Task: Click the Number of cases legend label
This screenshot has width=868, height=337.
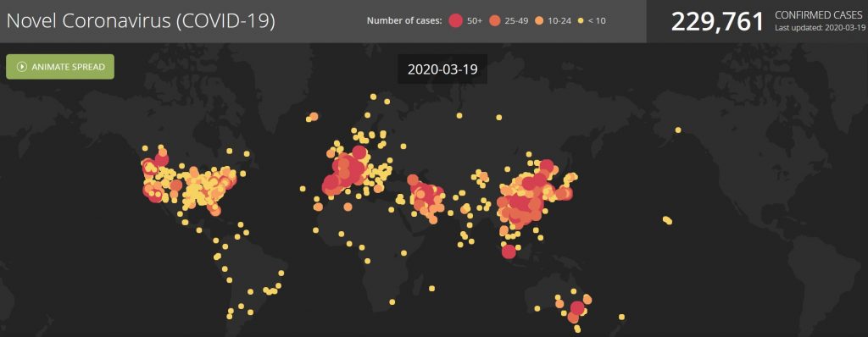Action: pyautogui.click(x=404, y=21)
